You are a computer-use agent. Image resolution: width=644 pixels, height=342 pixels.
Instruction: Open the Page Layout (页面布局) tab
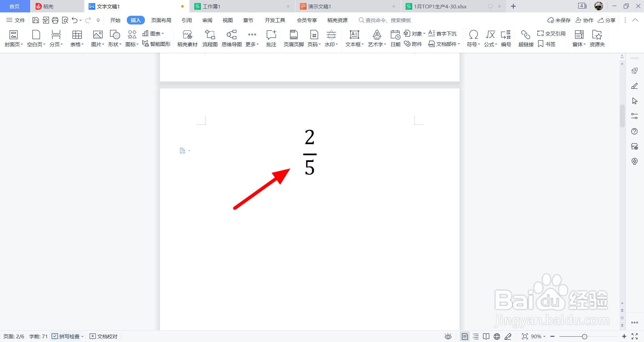(161, 20)
